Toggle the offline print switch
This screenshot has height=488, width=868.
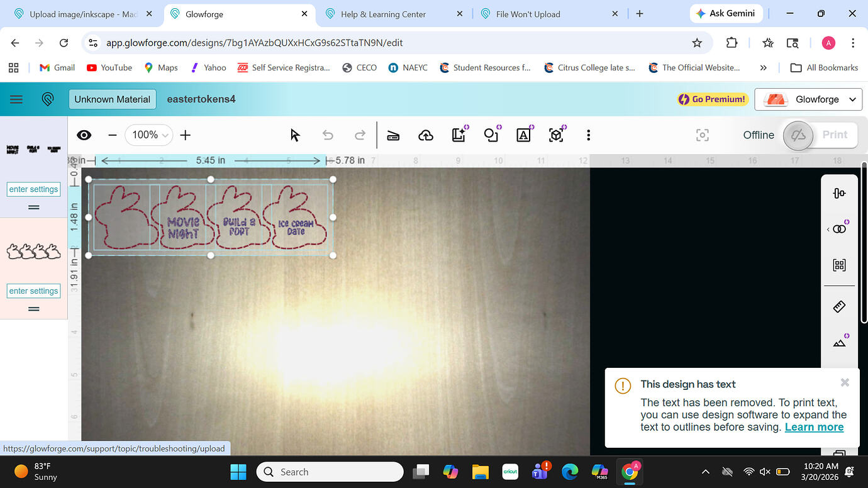pyautogui.click(x=799, y=135)
